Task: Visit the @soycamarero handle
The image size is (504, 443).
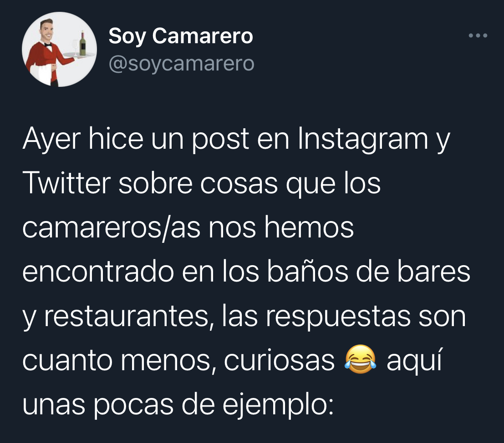Action: tap(182, 63)
